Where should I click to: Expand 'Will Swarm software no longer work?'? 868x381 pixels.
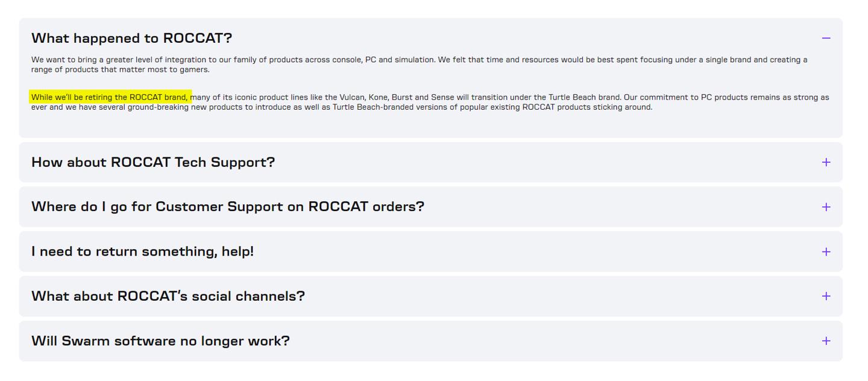pos(160,341)
